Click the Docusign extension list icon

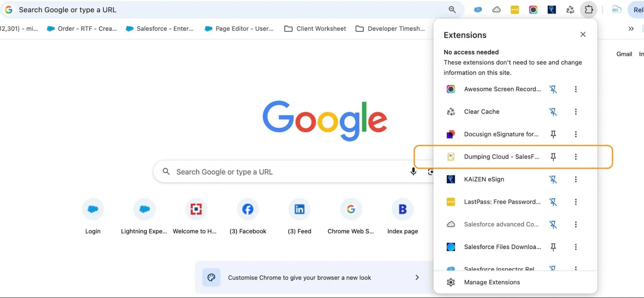(451, 134)
